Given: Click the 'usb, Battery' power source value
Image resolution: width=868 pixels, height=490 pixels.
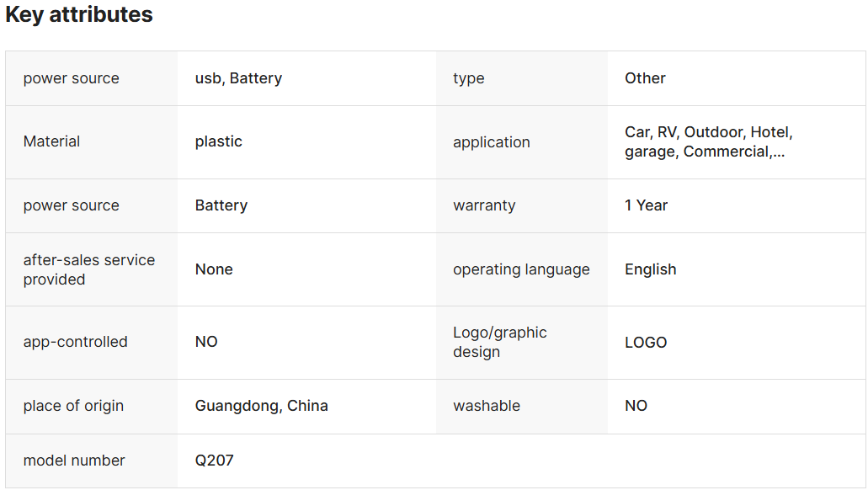Looking at the screenshot, I should [238, 78].
